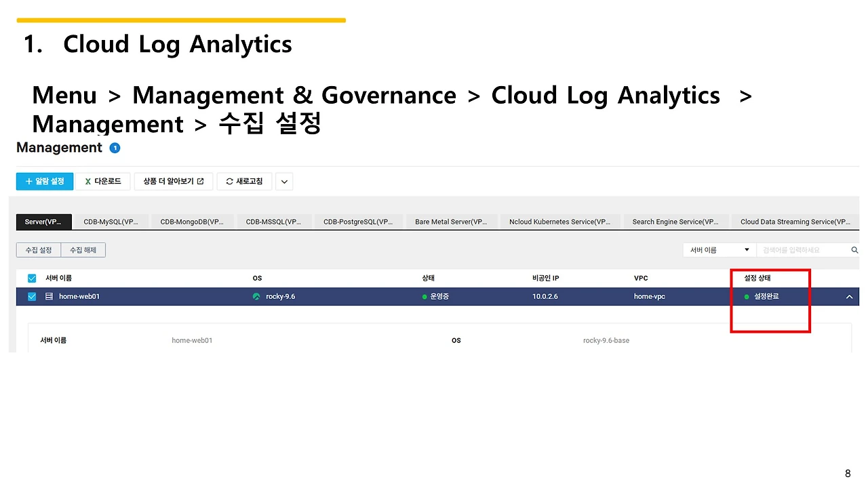Screen dimensions: 868x488
Task: Toggle the select-all checkbox in table header
Action: [x=32, y=279]
